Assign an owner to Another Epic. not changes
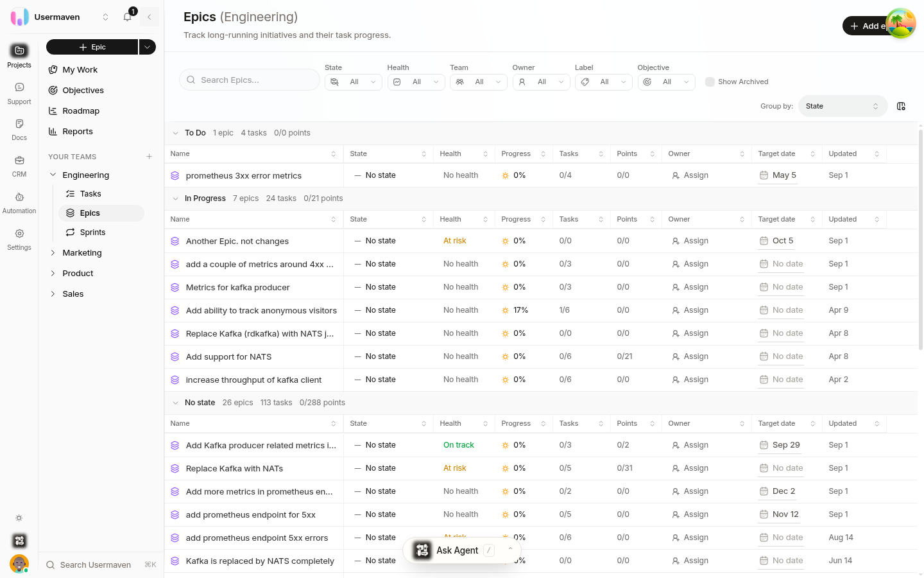Image resolution: width=924 pixels, height=578 pixels. (690, 241)
